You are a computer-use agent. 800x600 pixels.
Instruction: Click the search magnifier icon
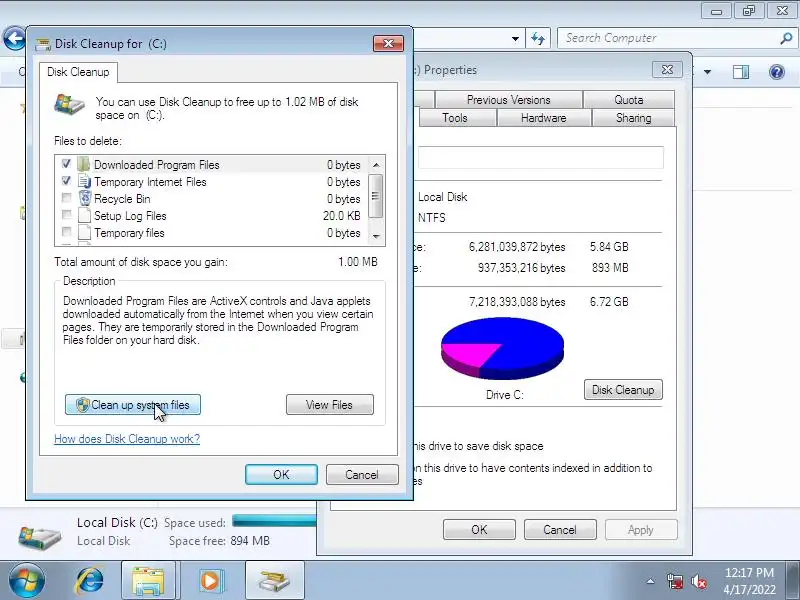pyautogui.click(x=786, y=38)
